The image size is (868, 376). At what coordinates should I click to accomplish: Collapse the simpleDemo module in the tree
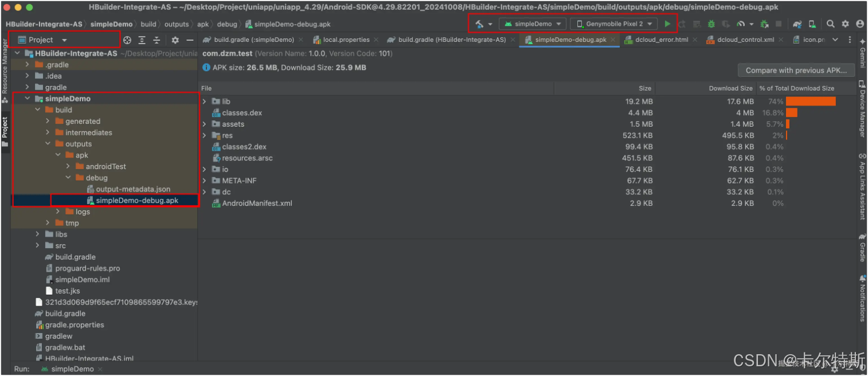27,99
